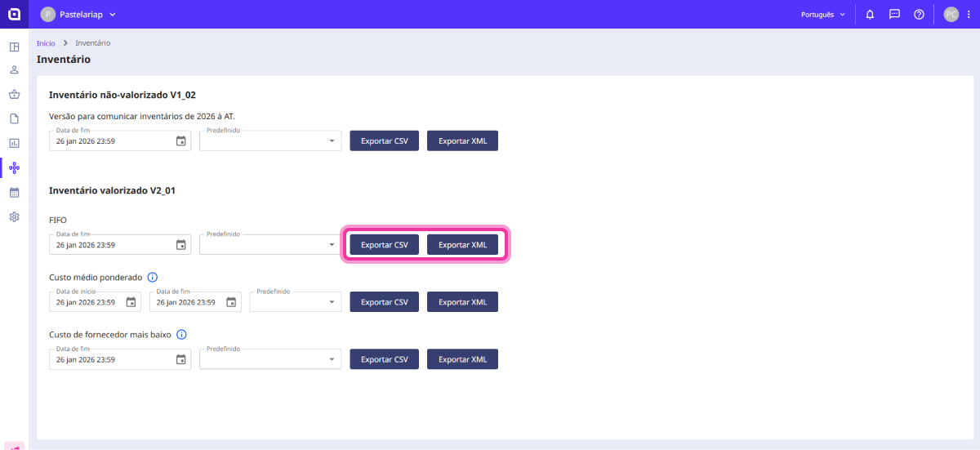The image size is (980, 450).
Task: Open calendar picker for FIFO Data de fim
Action: (181, 245)
